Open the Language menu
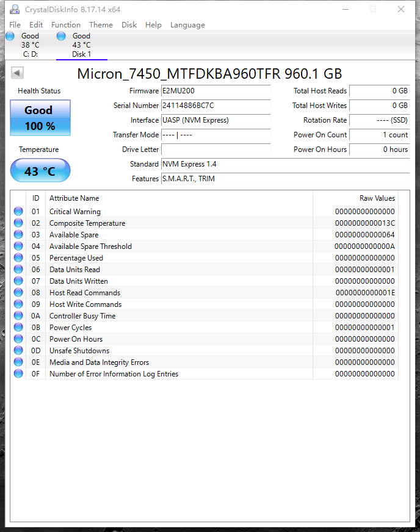 coord(188,25)
